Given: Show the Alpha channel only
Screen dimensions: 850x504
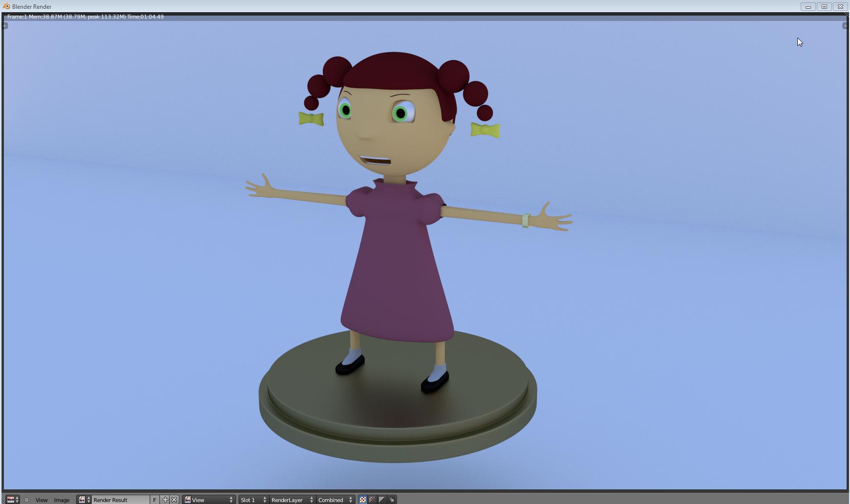Looking at the screenshot, I should (382, 500).
